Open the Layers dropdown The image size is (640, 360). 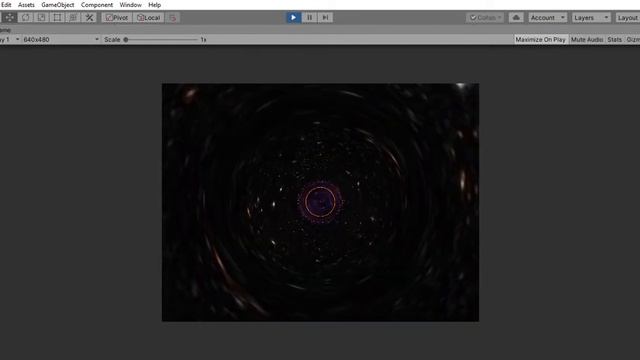click(591, 18)
